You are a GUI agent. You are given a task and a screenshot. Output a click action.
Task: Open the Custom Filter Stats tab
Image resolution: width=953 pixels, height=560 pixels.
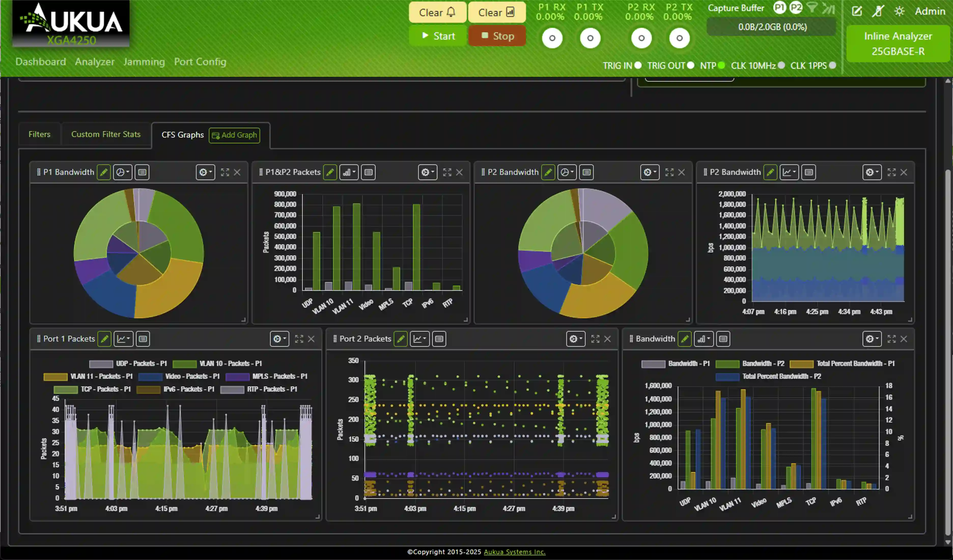(106, 135)
